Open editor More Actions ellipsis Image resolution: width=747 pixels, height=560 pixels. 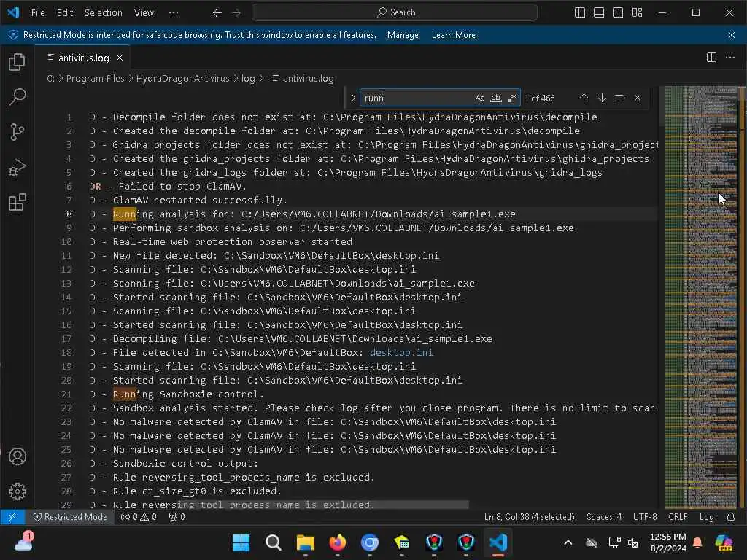730,58
